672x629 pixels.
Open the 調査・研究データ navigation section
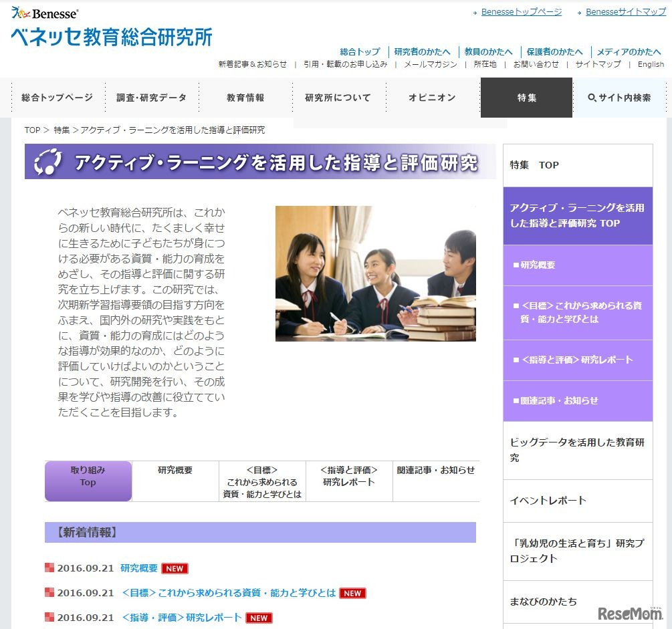[x=152, y=97]
